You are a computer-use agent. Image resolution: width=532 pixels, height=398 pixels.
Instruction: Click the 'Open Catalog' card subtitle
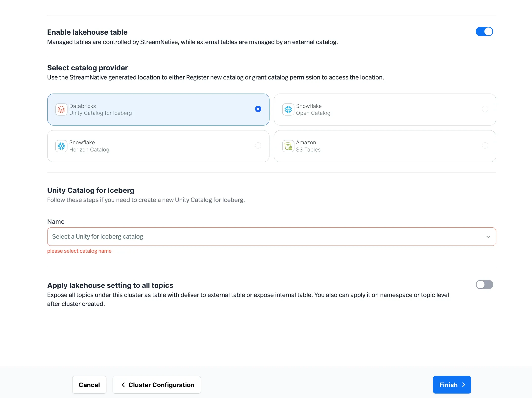(x=313, y=113)
